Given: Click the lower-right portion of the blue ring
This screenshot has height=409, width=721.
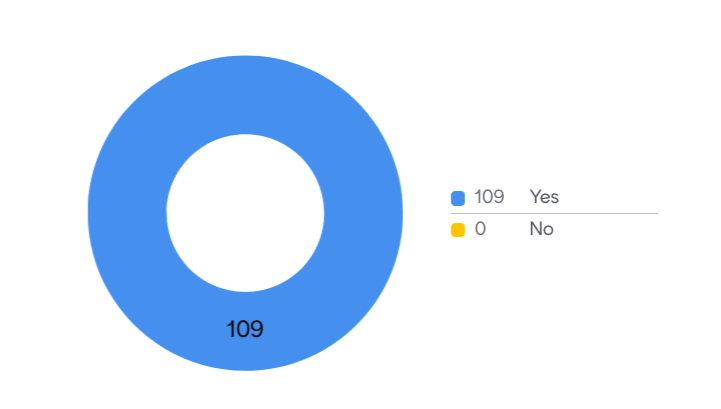Looking at the screenshot, I should (329, 297).
